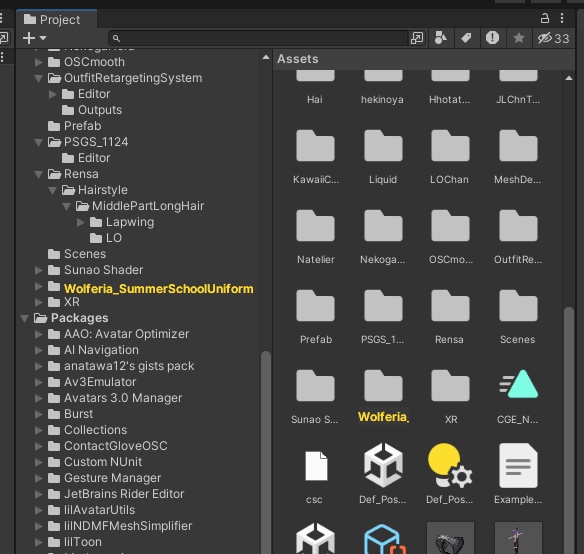Select the KawaiiC... folder icon in grid
The height and width of the screenshot is (554, 584).
tap(315, 146)
